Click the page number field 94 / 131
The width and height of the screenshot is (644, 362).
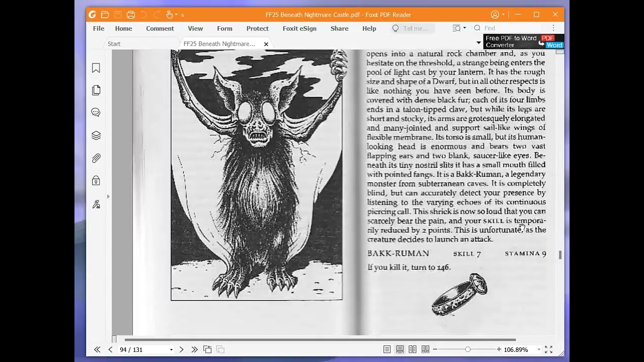click(x=143, y=349)
